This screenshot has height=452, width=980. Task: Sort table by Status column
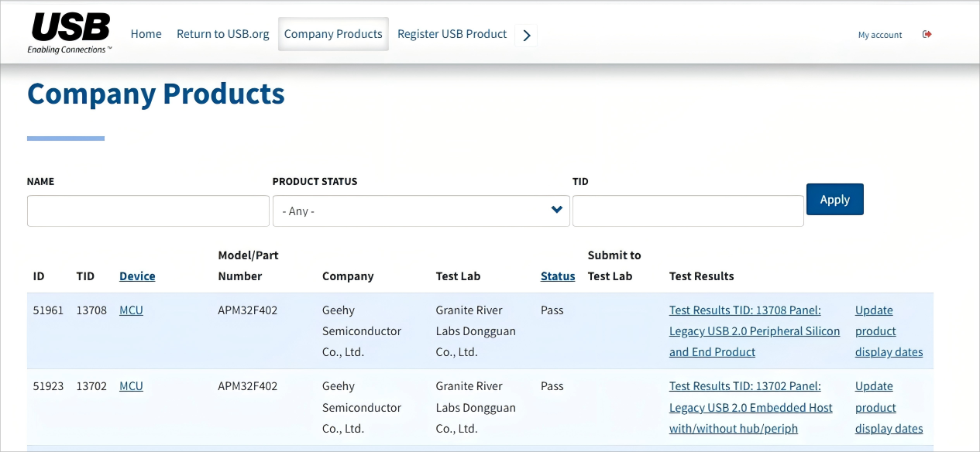(x=558, y=276)
